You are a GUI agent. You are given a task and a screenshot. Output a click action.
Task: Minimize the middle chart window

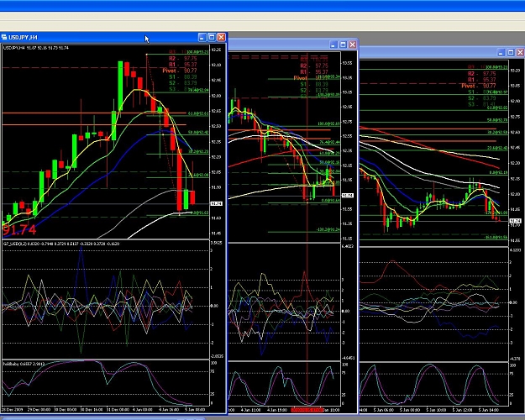point(333,45)
